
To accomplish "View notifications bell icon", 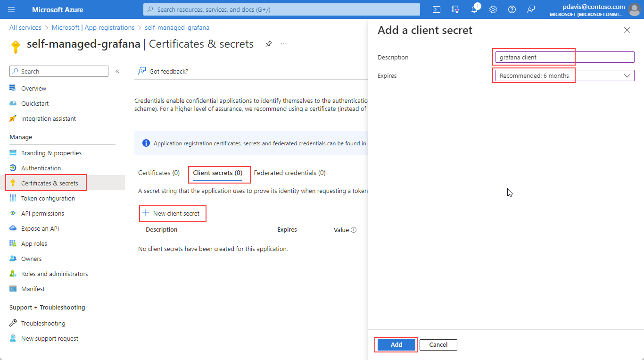I will (x=475, y=9).
